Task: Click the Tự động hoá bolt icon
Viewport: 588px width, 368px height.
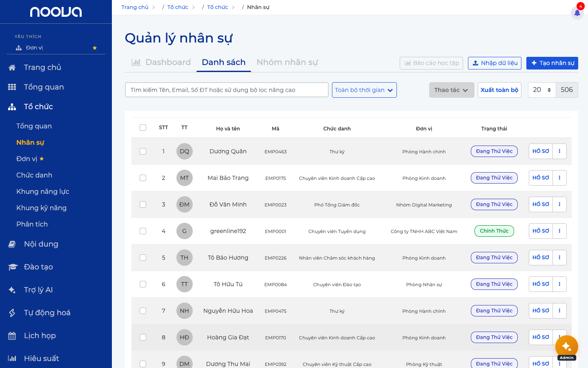Action: [12, 313]
